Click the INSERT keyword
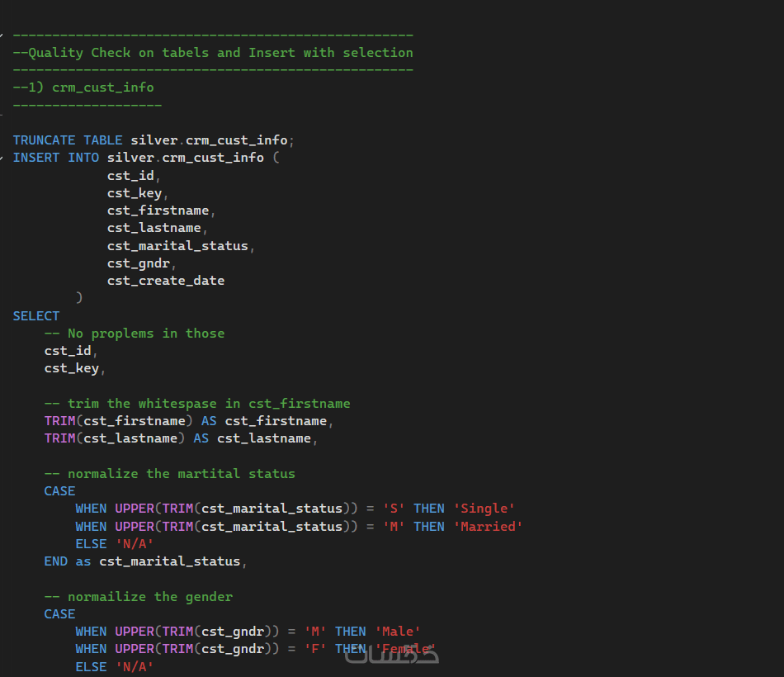784x677 pixels. tap(36, 158)
